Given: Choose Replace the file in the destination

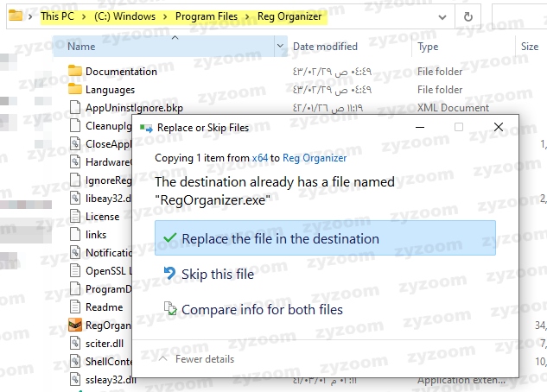Looking at the screenshot, I should (x=325, y=238).
